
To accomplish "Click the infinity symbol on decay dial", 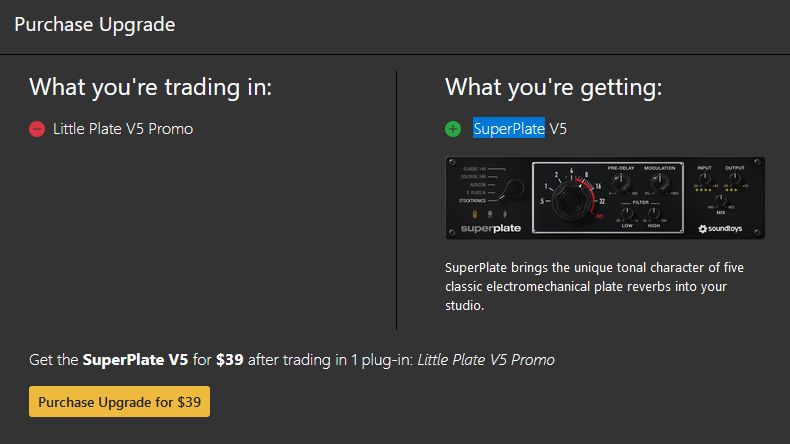I will (x=600, y=216).
